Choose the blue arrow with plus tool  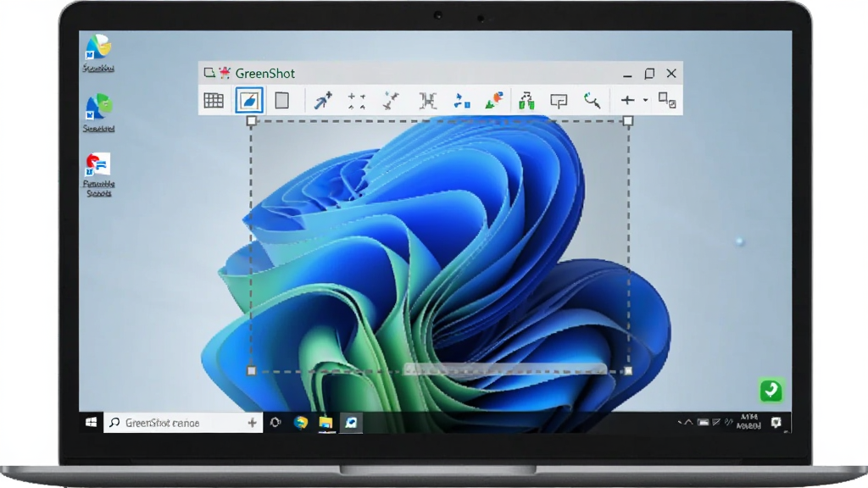click(323, 100)
